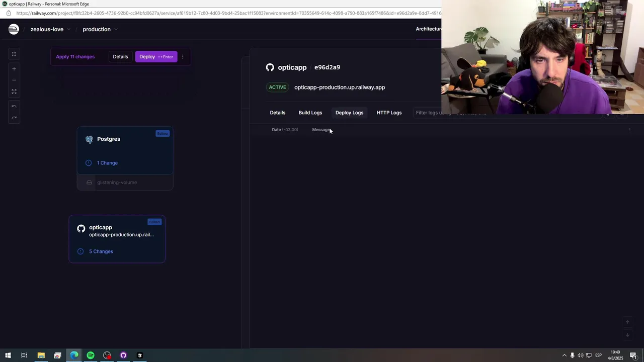Switch to the HTTP Logs tab
Image resolution: width=644 pixels, height=362 pixels.
click(x=389, y=113)
